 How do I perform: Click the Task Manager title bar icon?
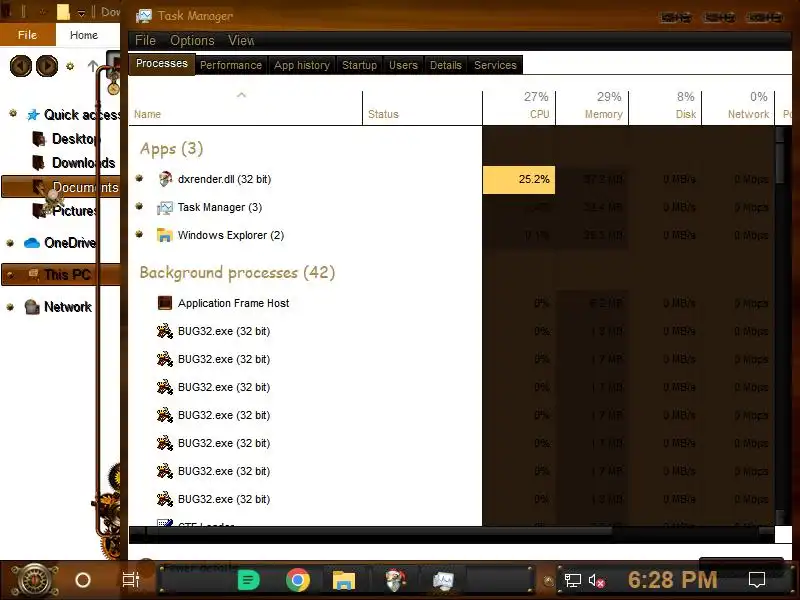[144, 16]
